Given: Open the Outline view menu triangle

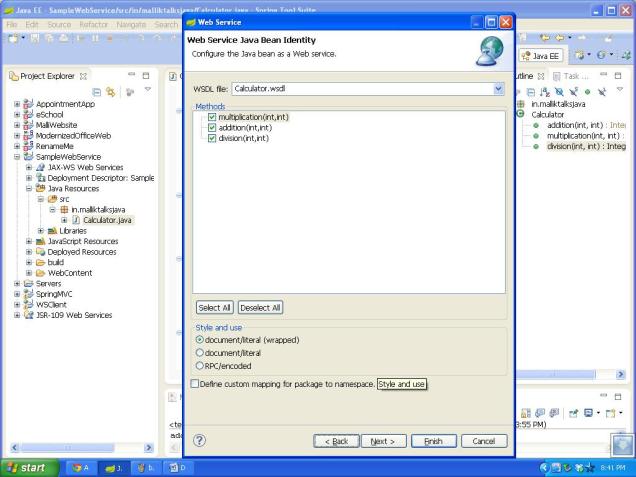Looking at the screenshot, I should pyautogui.click(x=619, y=89).
